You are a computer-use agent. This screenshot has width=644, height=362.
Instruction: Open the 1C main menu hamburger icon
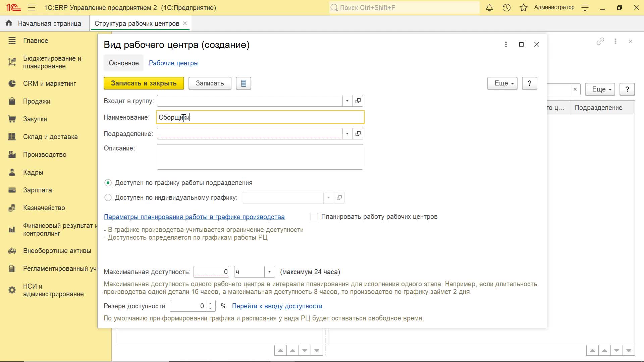coord(32,7)
